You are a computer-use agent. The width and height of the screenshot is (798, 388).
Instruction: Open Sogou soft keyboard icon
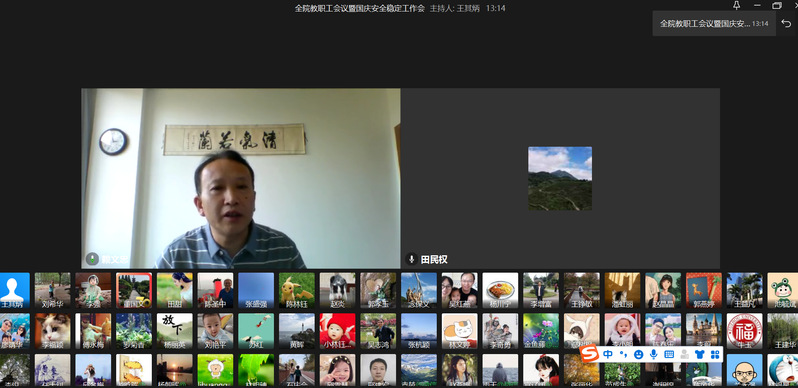click(669, 354)
